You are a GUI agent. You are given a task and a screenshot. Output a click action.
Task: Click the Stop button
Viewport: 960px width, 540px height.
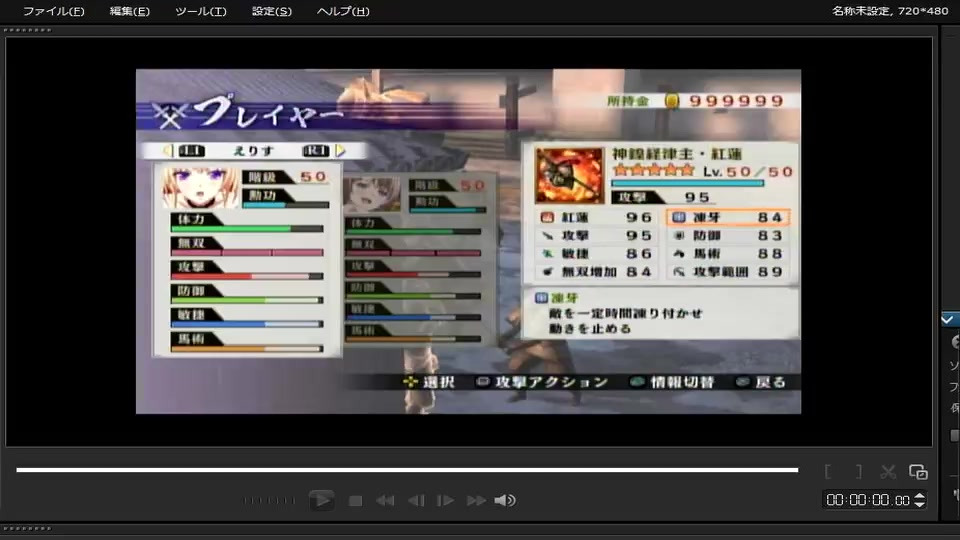click(x=355, y=501)
